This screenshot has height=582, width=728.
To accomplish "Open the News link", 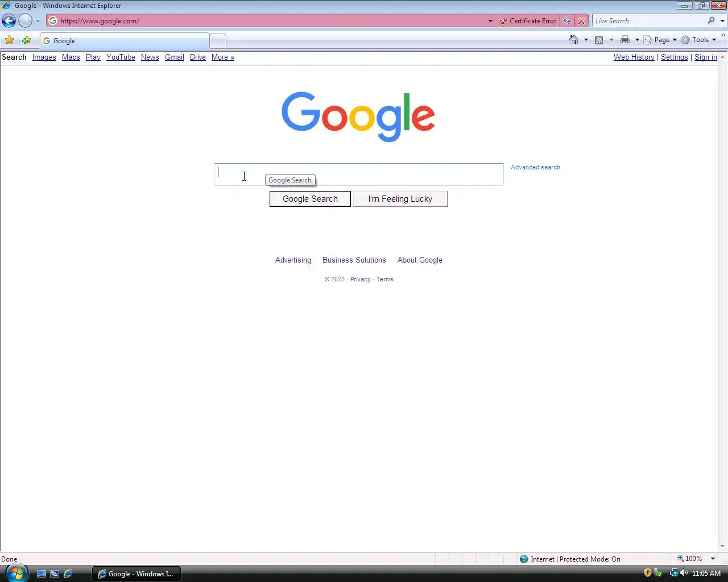I will pyautogui.click(x=150, y=57).
